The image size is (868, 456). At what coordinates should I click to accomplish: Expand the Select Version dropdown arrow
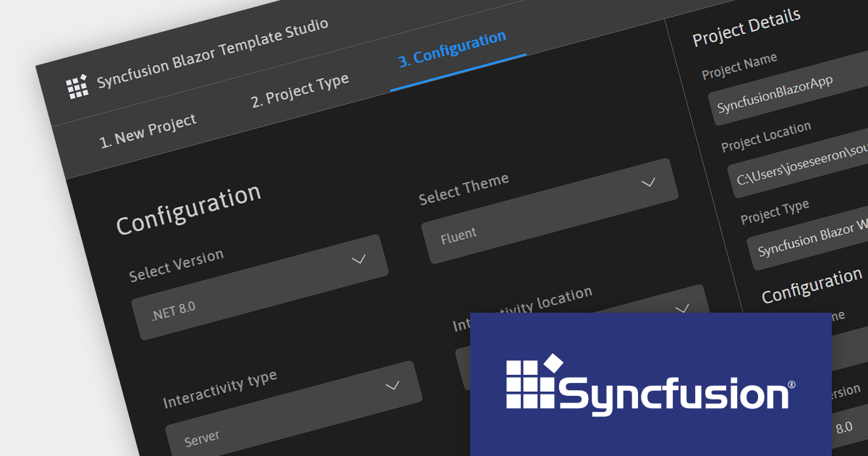coord(358,259)
